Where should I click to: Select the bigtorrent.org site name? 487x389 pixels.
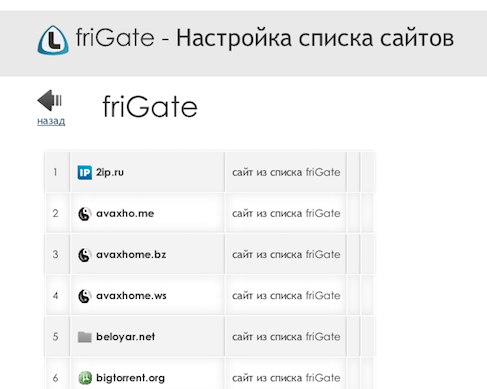130,378
